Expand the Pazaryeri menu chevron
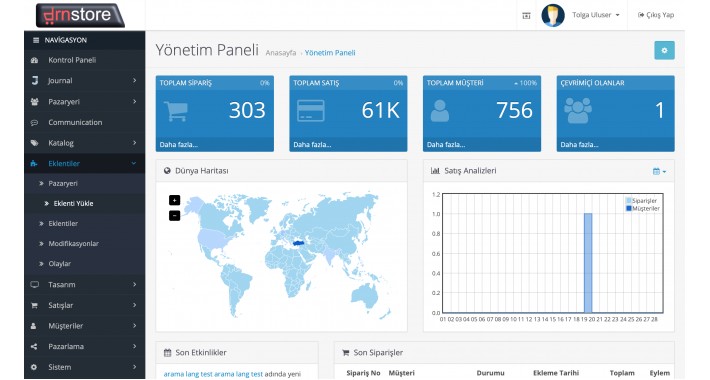This screenshot has width=710, height=380. tap(134, 102)
